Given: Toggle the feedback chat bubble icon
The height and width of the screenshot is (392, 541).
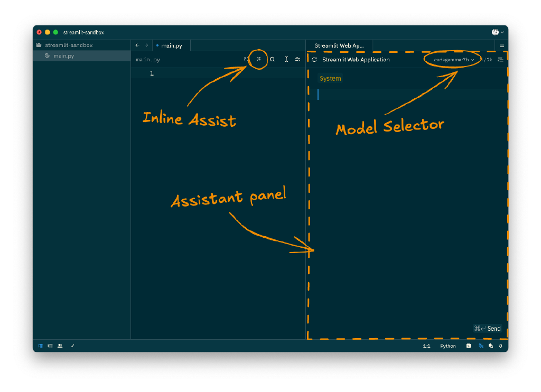Looking at the screenshot, I should [x=491, y=346].
